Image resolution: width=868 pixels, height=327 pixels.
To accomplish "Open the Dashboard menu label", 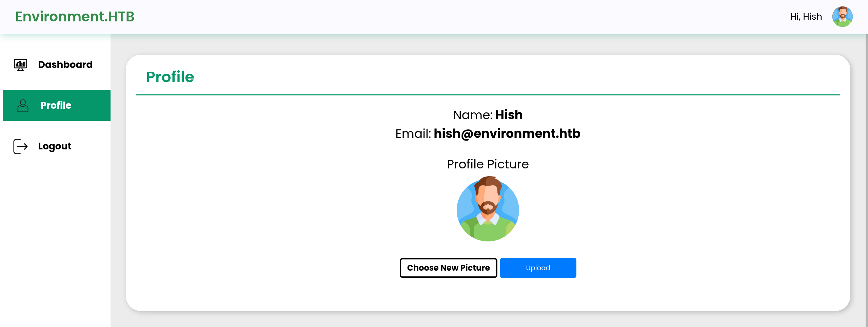I will tap(65, 65).
